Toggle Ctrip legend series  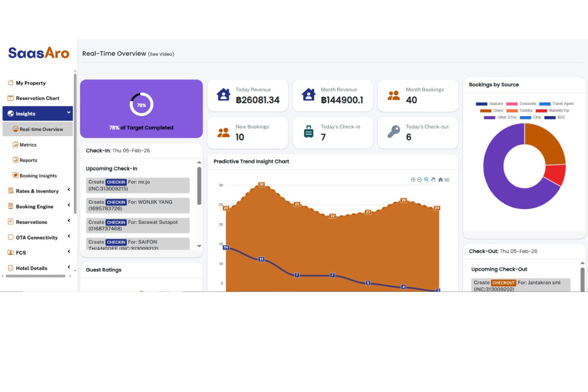click(530, 117)
